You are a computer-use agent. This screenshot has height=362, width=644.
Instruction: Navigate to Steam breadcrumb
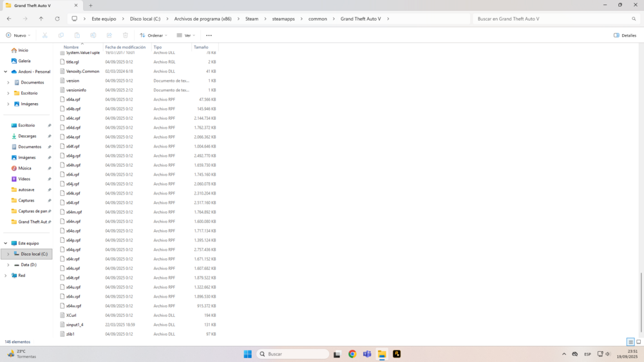coord(252,19)
